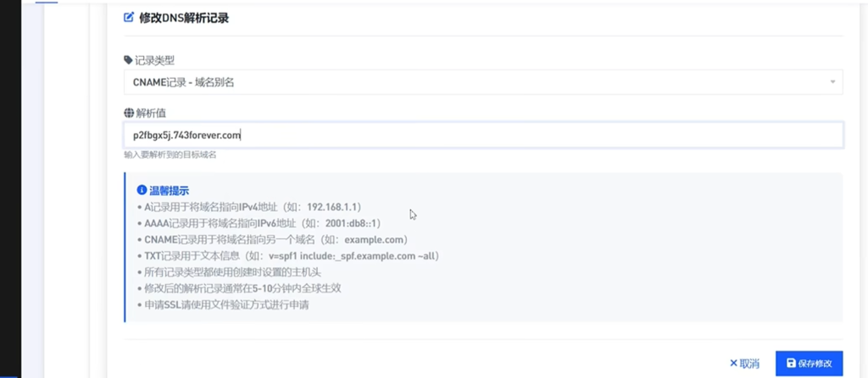Click the floppy disk icon in 保存修改

coord(791,364)
